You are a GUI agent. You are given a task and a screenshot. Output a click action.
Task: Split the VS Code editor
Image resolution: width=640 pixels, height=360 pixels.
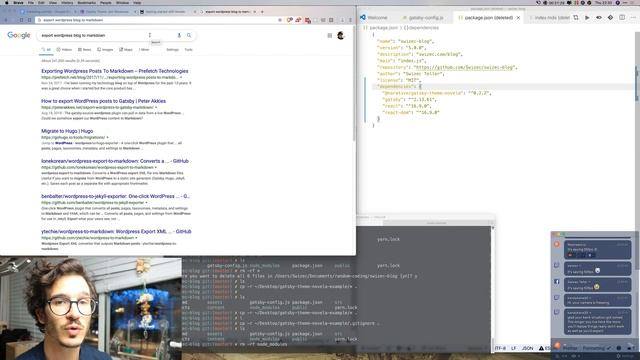622,18
